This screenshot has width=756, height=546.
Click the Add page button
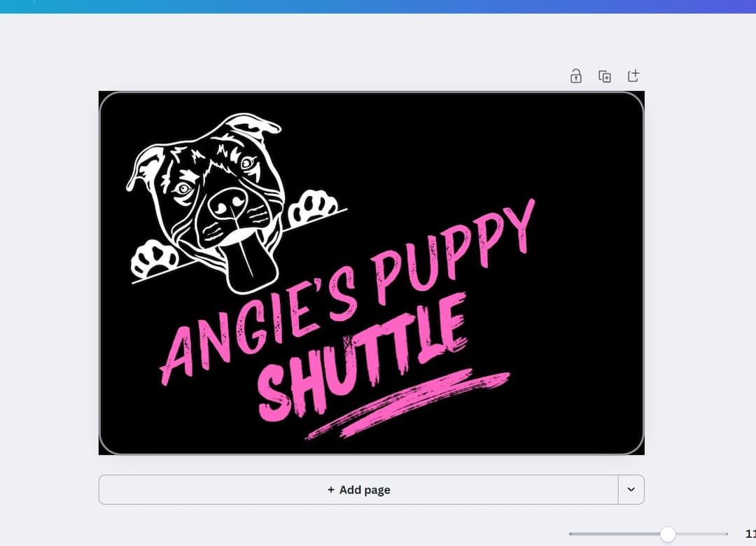358,489
